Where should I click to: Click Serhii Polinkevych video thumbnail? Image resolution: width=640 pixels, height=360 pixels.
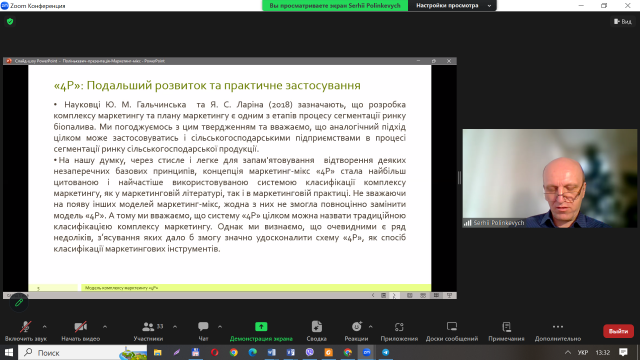tap(549, 178)
